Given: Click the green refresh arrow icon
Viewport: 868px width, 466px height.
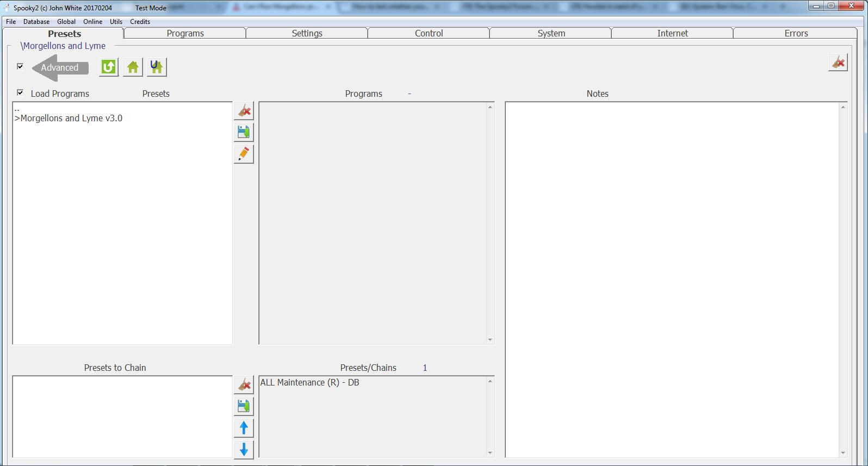Looking at the screenshot, I should click(109, 67).
